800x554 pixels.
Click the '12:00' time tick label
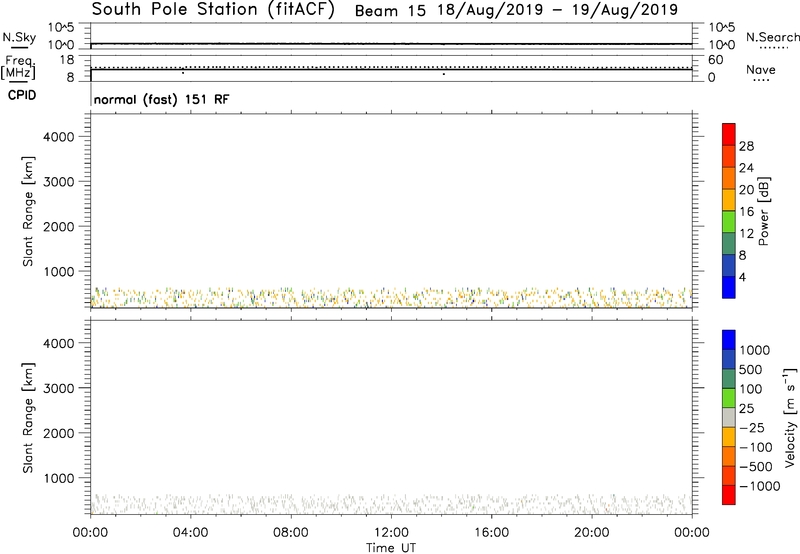pos(391,533)
